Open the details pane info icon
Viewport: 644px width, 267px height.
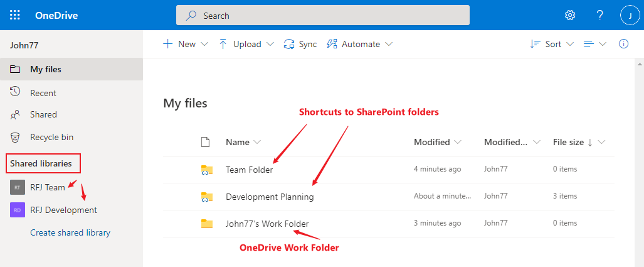(x=623, y=44)
